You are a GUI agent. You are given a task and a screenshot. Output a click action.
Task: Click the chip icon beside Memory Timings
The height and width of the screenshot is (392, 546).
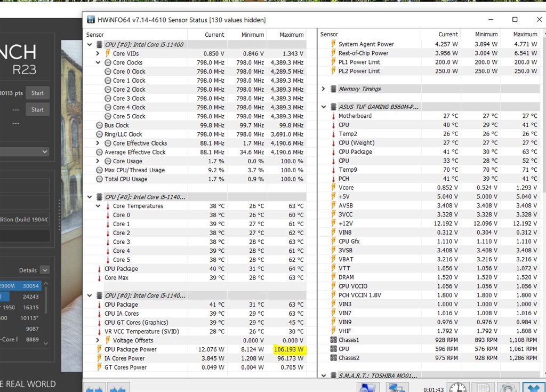(x=333, y=89)
